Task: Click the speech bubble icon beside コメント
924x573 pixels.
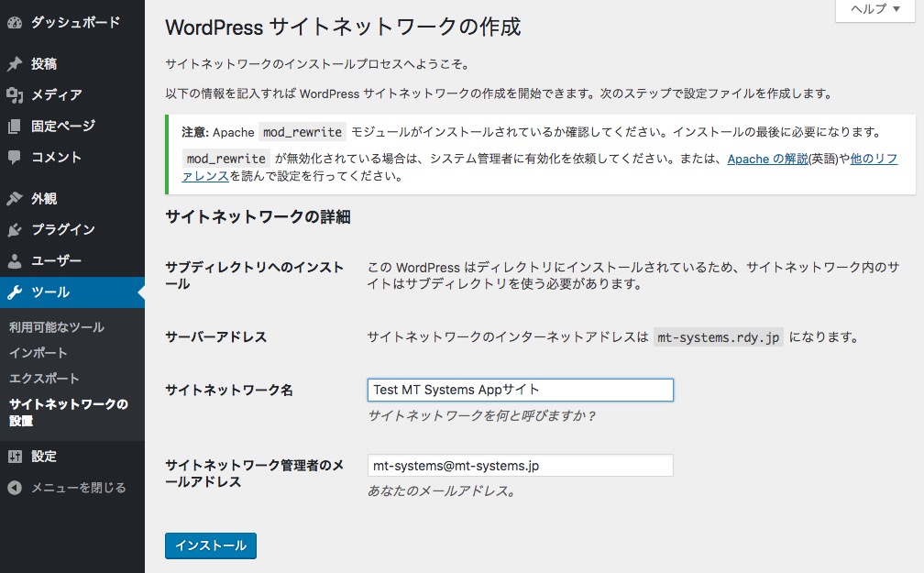Action: pos(15,158)
